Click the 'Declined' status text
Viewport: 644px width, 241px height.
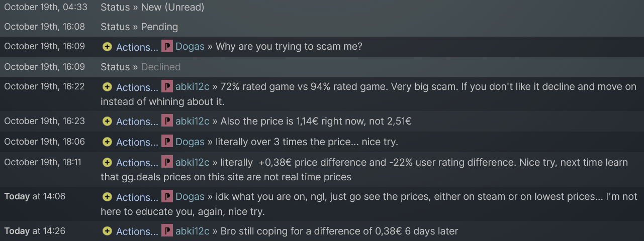[x=160, y=67]
